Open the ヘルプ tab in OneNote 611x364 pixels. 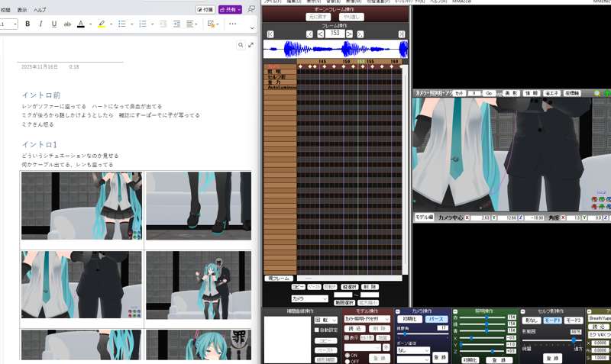tap(40, 10)
